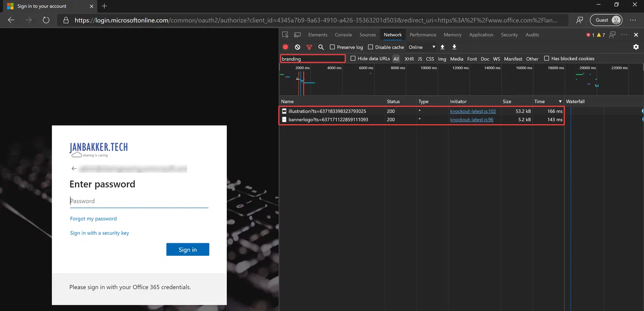644x311 pixels.
Task: Filter requests by WS type
Action: [496, 59]
